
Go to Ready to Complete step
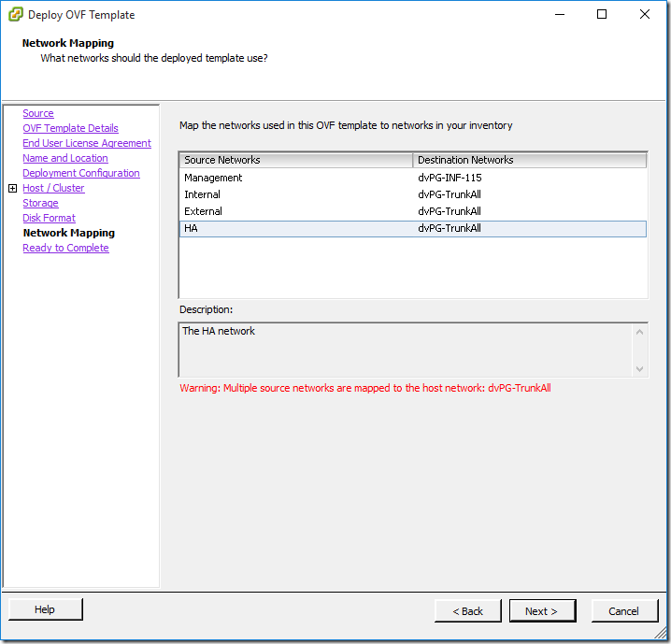[65, 248]
